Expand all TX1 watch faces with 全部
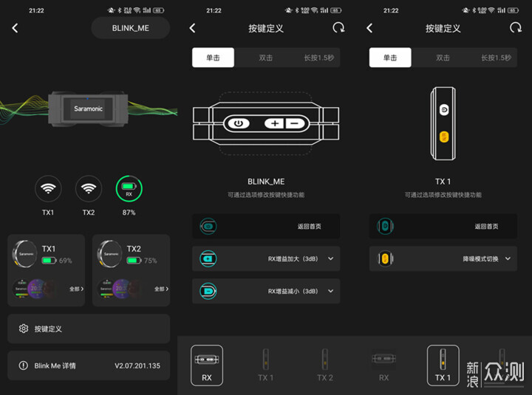This screenshot has height=395, width=532. coord(76,289)
